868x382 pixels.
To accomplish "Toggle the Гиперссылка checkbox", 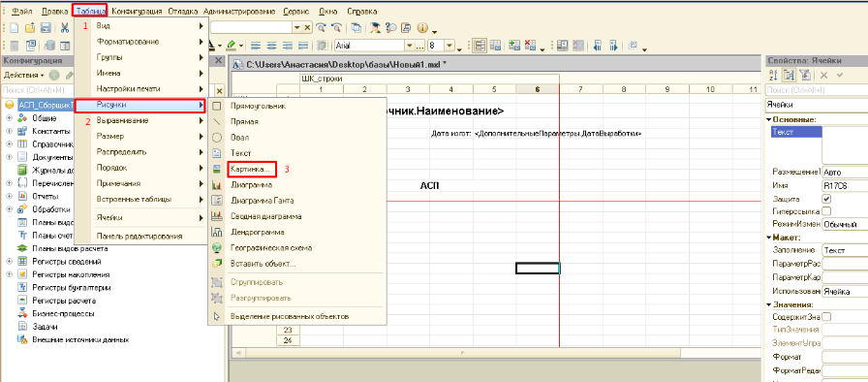I will coord(827,211).
